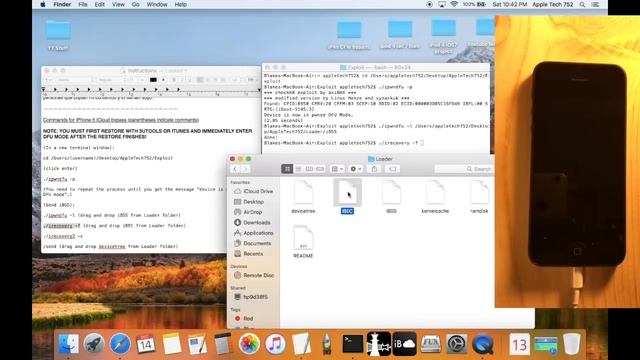Open Finder from the Dock
The height and width of the screenshot is (360, 640).
68,344
